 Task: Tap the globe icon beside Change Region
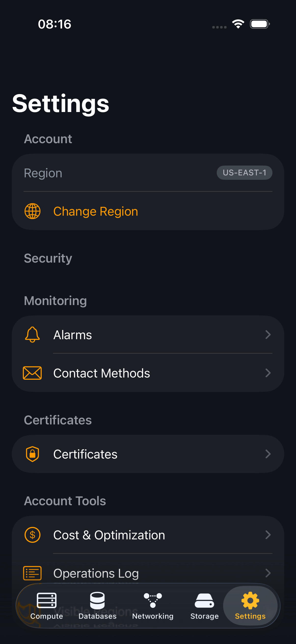coord(32,211)
